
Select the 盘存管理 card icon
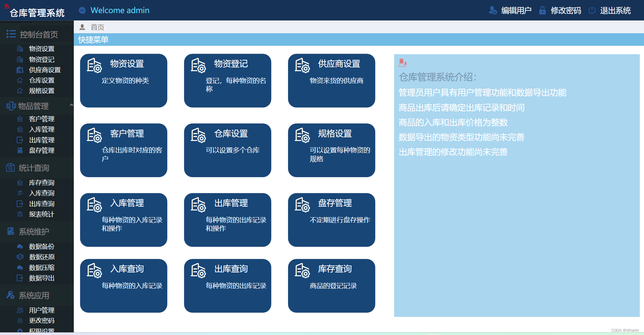coord(303,205)
